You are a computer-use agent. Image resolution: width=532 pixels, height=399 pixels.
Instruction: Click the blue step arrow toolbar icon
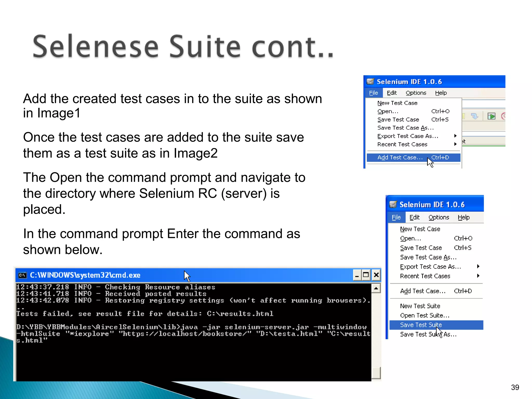475,116
